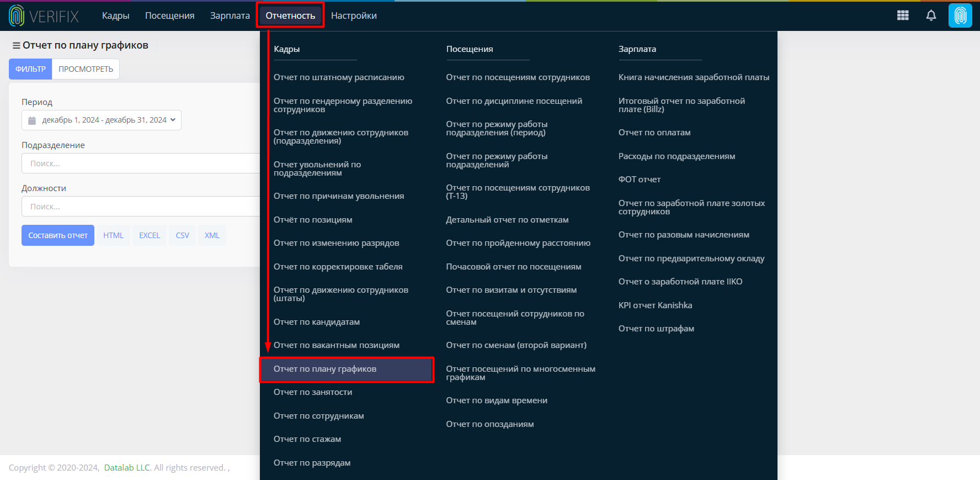980x480 pixels.
Task: Select KPI отчет Kanishka
Action: [655, 305]
